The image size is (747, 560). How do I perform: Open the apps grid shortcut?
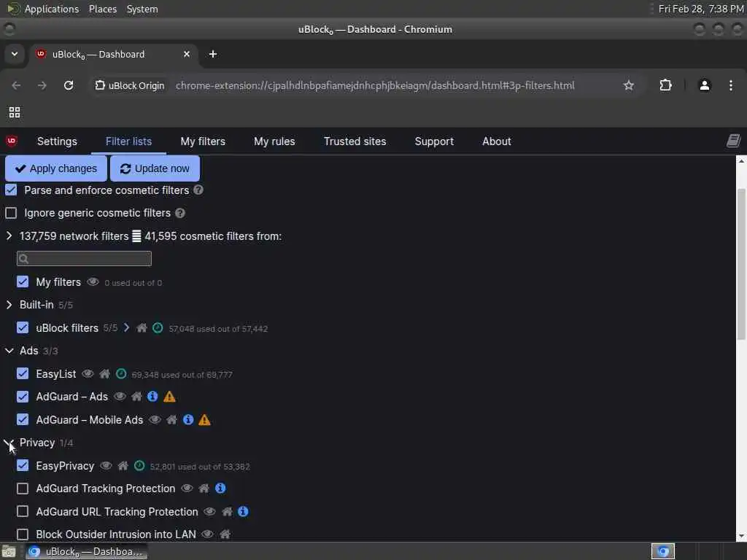click(15, 112)
